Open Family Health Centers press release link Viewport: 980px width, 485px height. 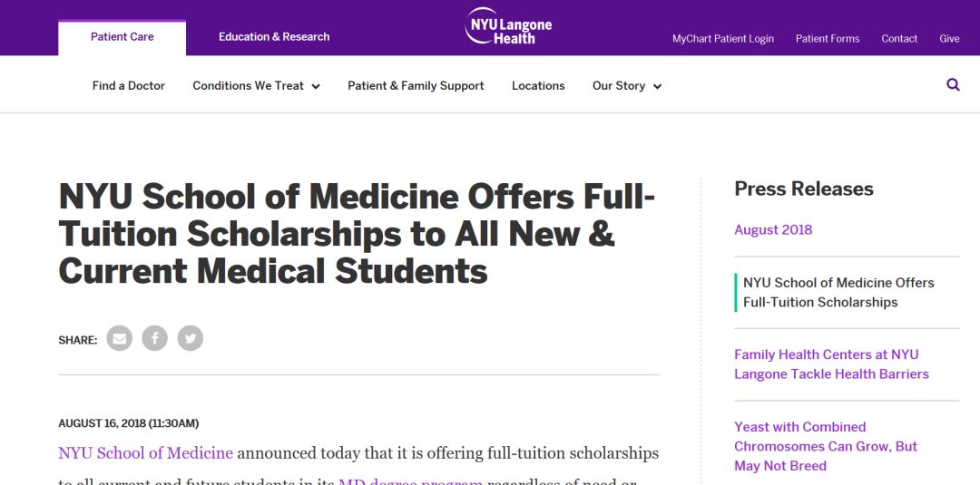(831, 364)
